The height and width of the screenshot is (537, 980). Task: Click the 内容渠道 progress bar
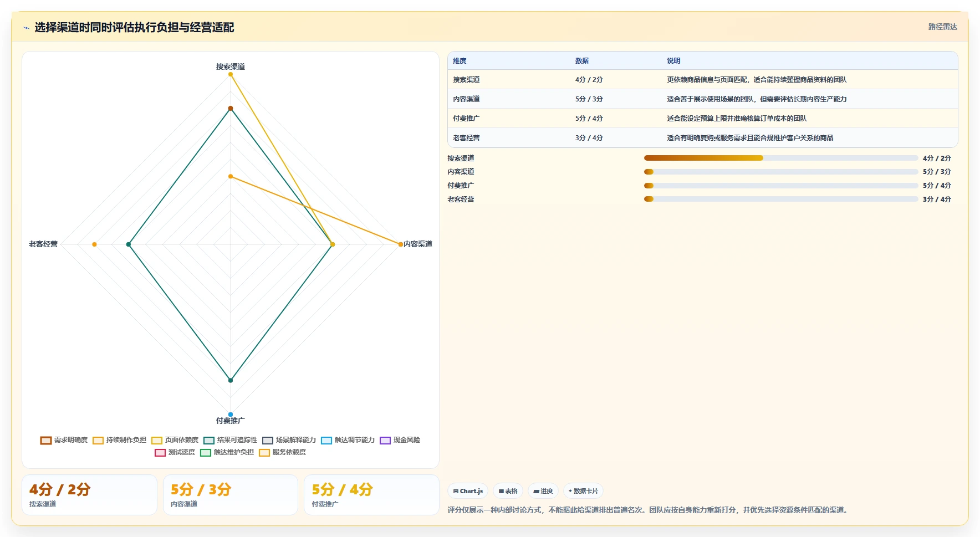coord(781,172)
